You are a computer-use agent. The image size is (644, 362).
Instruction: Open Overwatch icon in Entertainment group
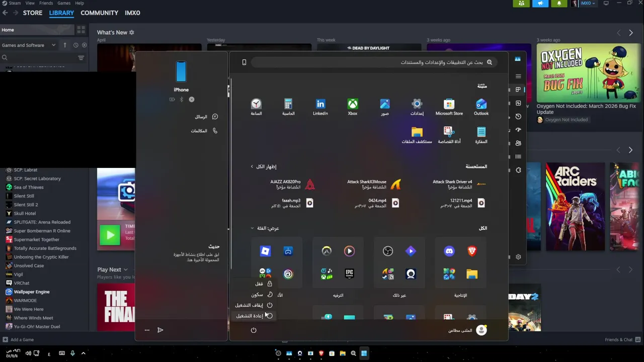327,251
